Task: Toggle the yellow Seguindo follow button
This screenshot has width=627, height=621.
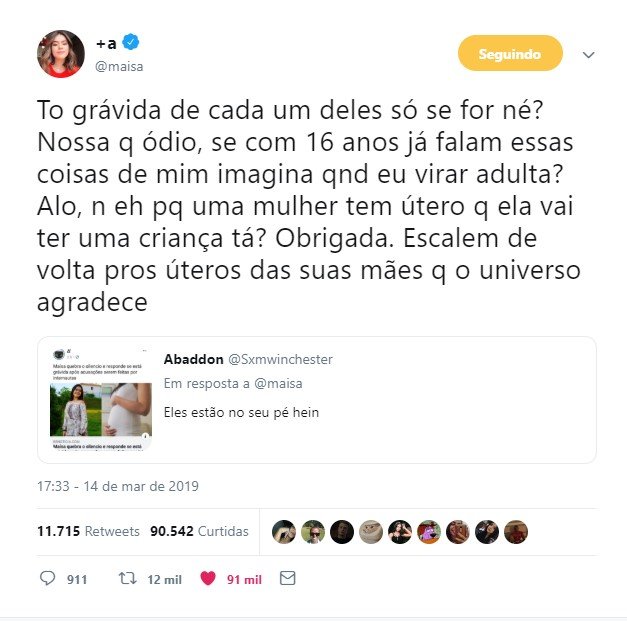Action: [510, 53]
